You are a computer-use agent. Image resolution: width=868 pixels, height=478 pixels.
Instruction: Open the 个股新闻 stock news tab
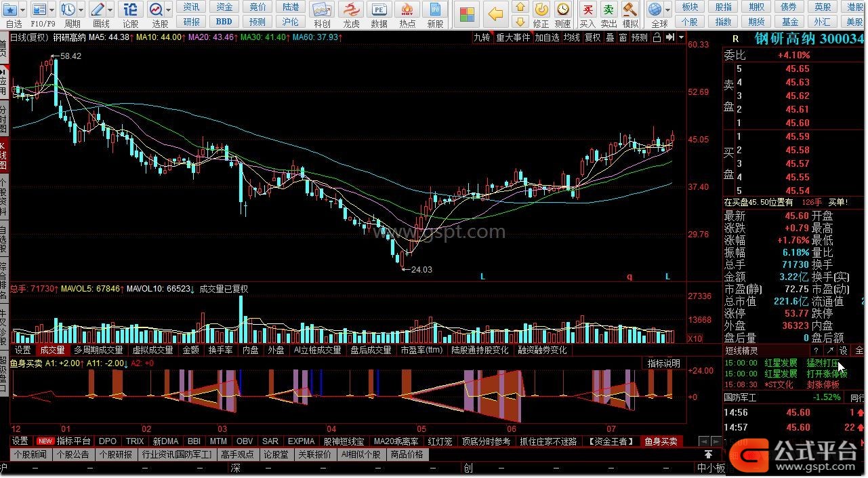click(x=30, y=454)
